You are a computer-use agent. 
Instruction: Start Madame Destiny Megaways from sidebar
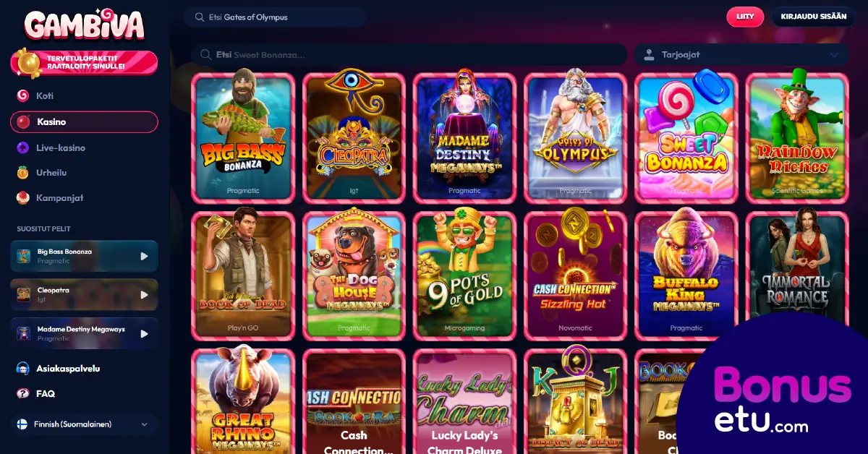[144, 333]
